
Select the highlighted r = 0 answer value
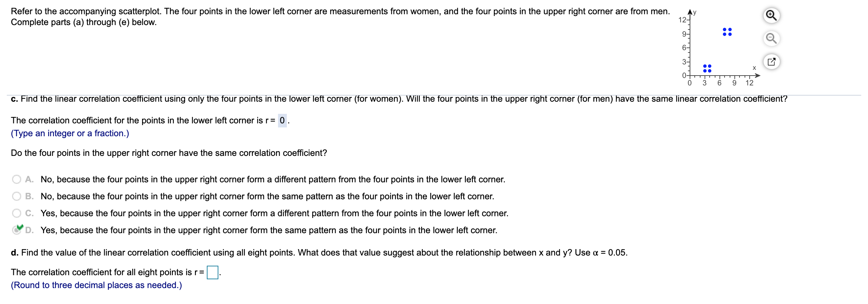[x=283, y=120]
